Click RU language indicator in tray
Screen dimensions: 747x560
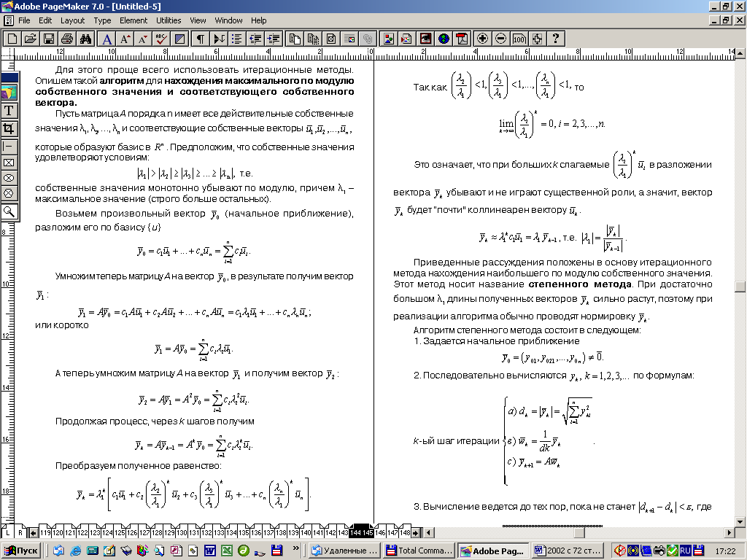[685, 551]
